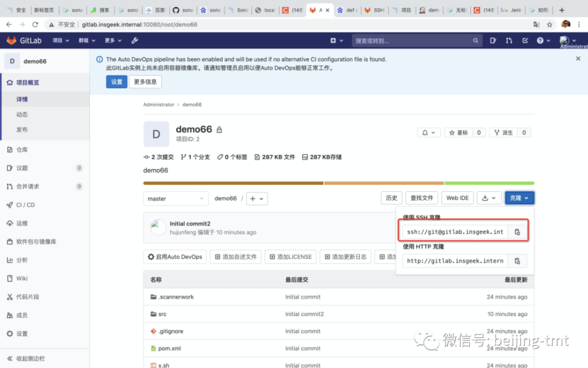
Task: Open the 更多 menu in navbar
Action: click(113, 41)
